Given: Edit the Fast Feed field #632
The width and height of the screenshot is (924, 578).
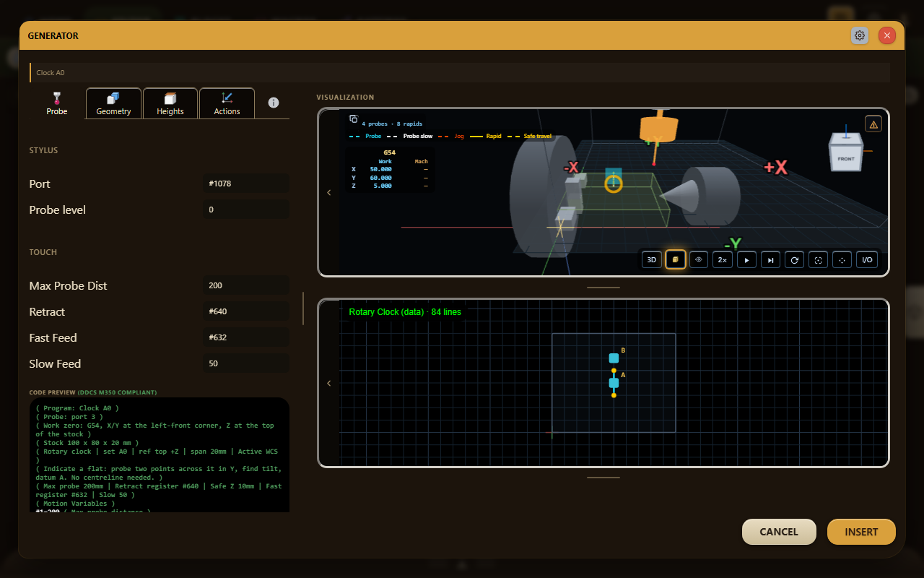Looking at the screenshot, I should pyautogui.click(x=247, y=337).
